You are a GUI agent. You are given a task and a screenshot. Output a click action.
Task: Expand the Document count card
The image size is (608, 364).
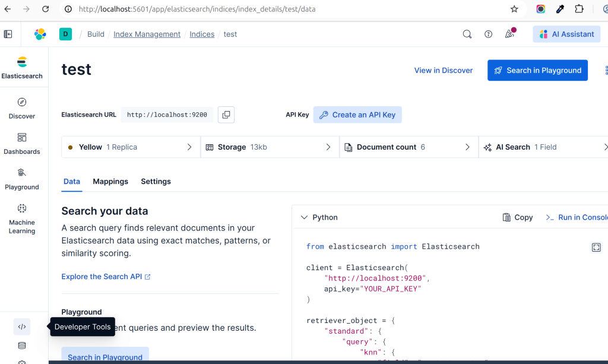pyautogui.click(x=408, y=147)
